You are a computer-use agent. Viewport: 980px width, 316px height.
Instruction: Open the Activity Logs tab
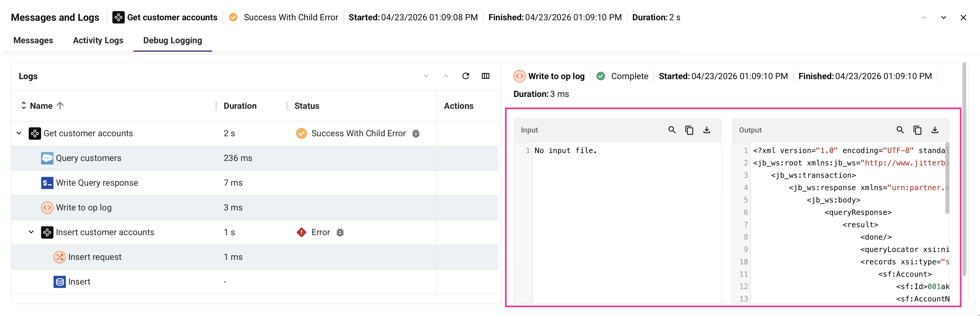pyautogui.click(x=98, y=40)
